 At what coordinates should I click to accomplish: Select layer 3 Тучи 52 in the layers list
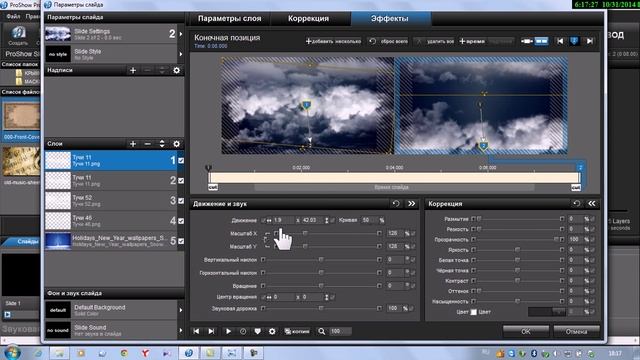click(x=111, y=201)
